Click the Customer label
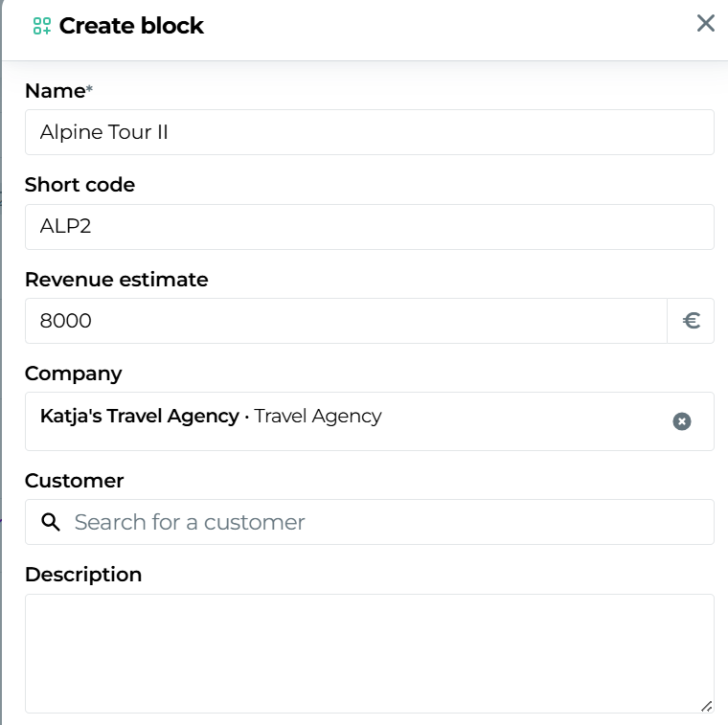 click(x=74, y=481)
